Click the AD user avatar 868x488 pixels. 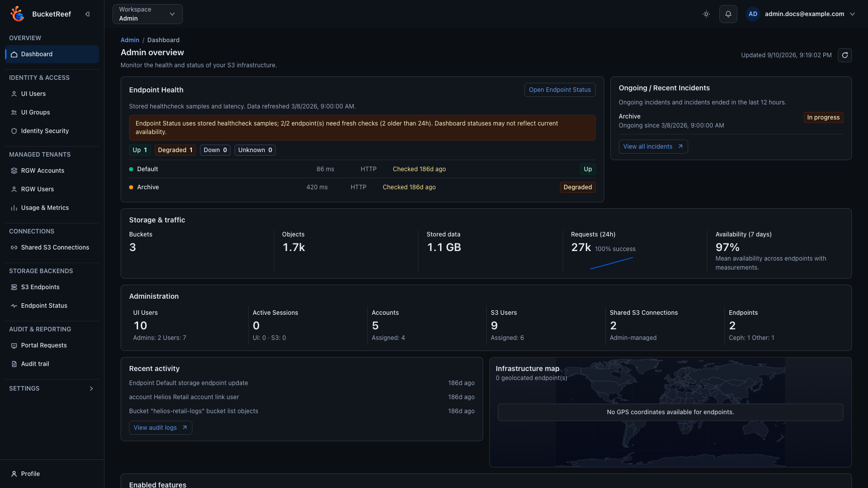click(x=753, y=14)
